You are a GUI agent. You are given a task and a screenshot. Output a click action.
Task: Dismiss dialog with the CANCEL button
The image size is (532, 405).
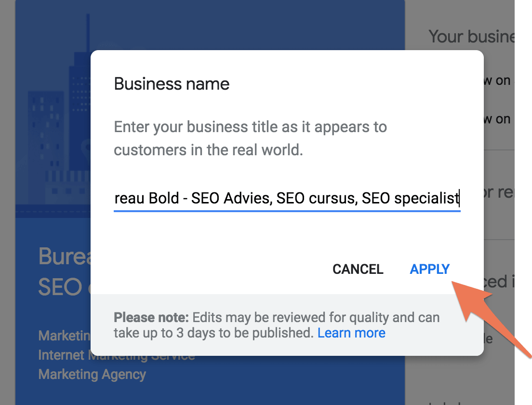[358, 269]
